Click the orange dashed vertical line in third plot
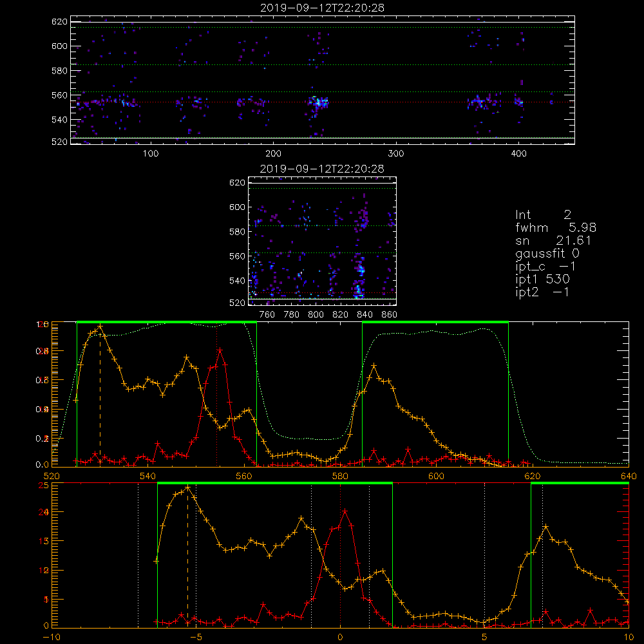644x644 pixels. (x=100, y=396)
